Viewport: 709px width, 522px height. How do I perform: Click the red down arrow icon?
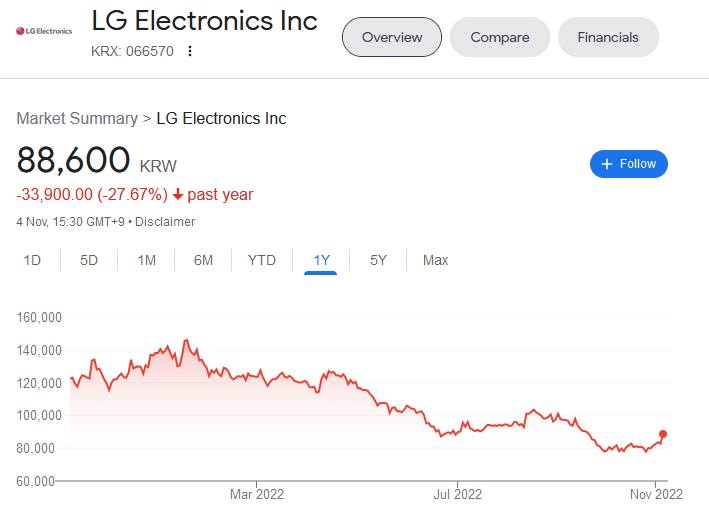178,195
